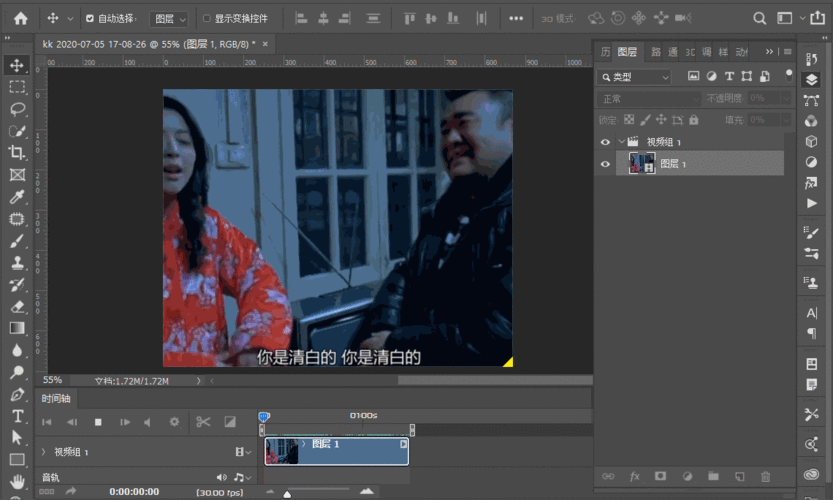Select the Clone Stamp tool
This screenshot has height=500, width=833.
pyautogui.click(x=17, y=262)
